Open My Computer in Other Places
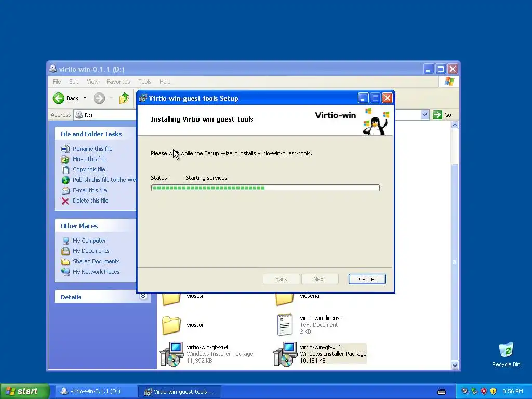This screenshot has height=399, width=532. [89, 241]
